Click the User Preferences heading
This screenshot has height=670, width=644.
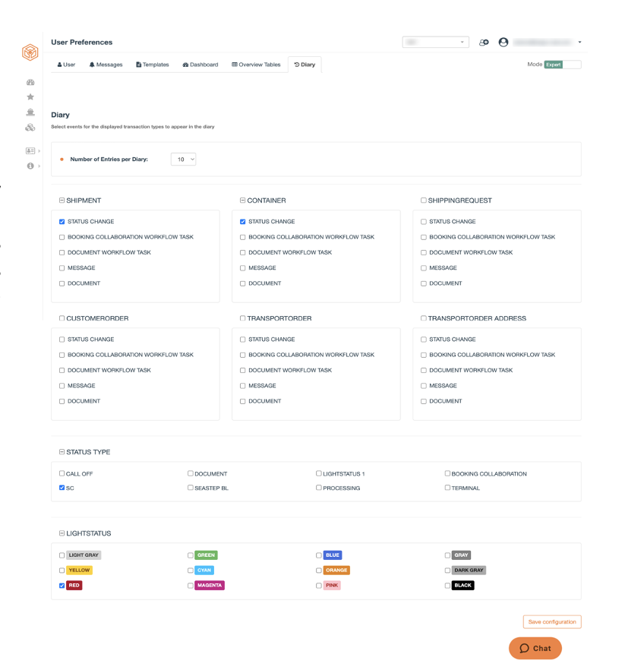click(81, 43)
